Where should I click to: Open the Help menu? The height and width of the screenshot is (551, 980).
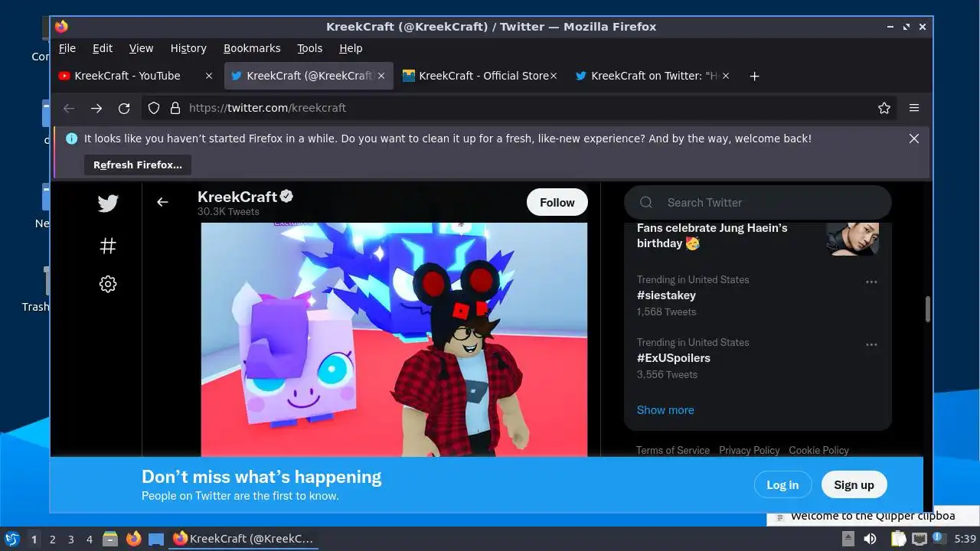[x=351, y=48]
